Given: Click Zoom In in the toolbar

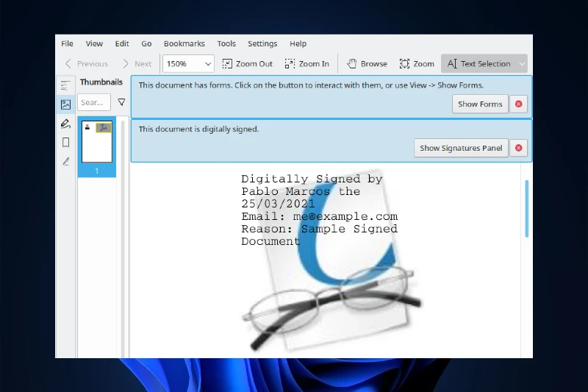Looking at the screenshot, I should tap(307, 64).
